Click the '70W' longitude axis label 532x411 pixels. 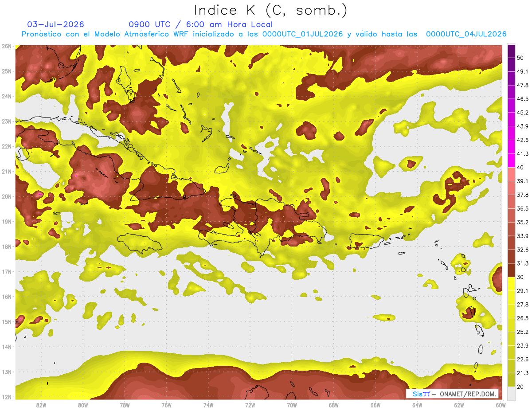pos(292,405)
